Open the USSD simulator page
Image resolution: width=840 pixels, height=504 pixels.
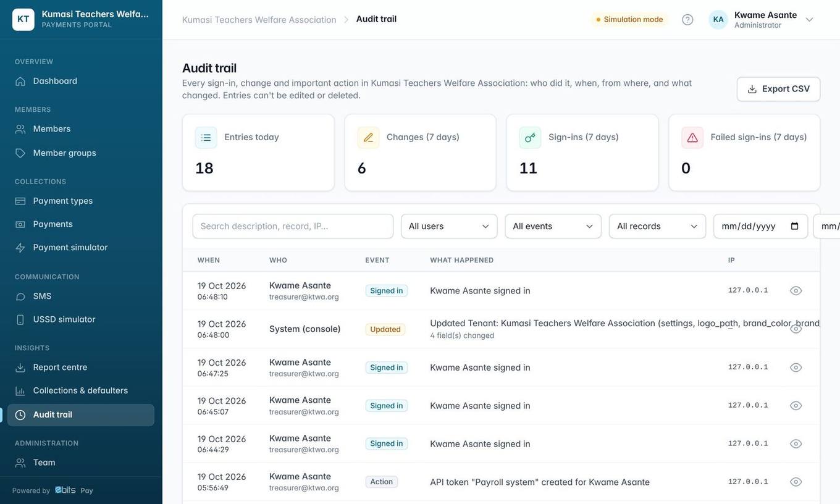click(x=81, y=320)
